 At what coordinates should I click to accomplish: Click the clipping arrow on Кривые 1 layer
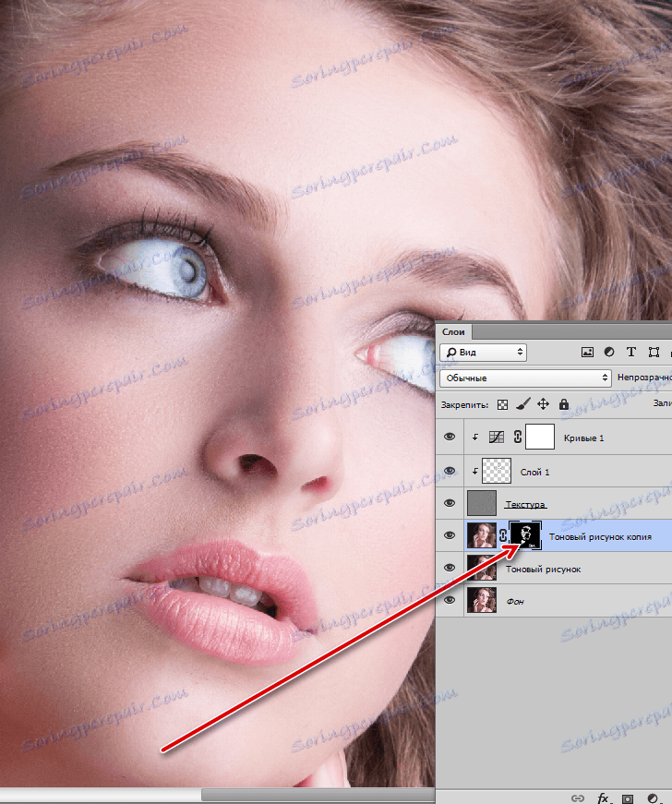[475, 438]
